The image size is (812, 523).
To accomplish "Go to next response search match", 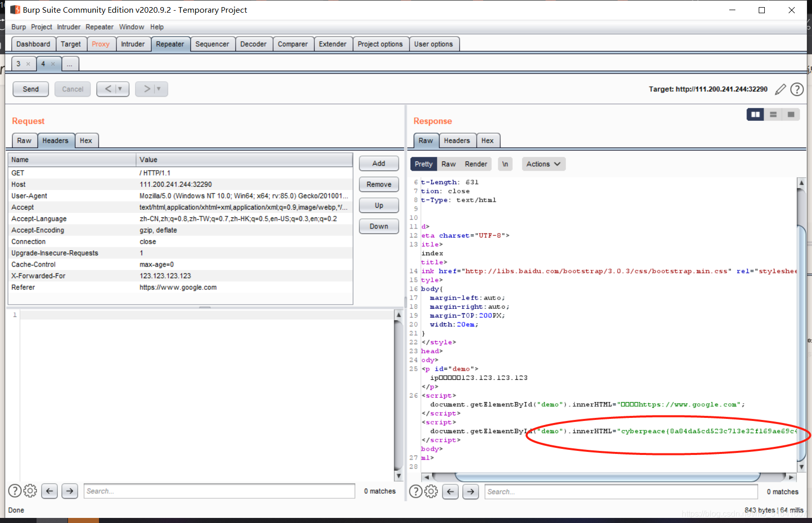I will point(470,492).
